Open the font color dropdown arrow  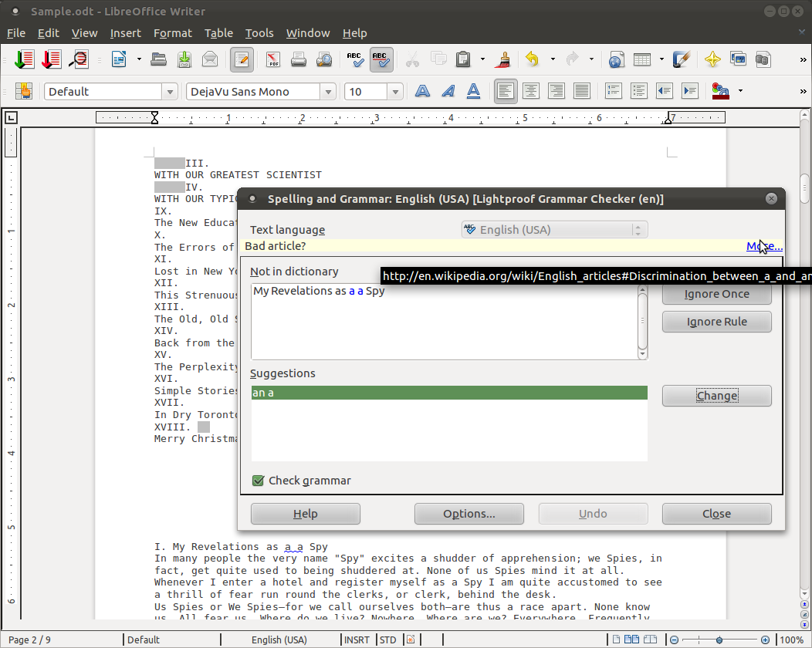click(x=740, y=91)
